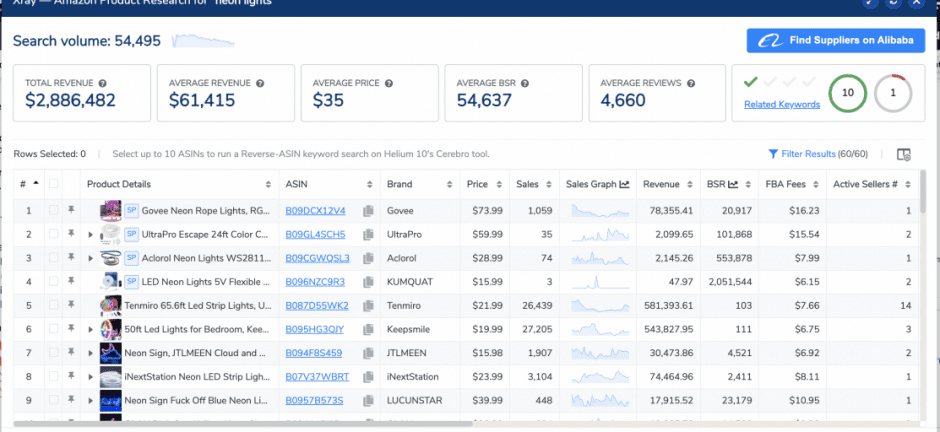Image resolution: width=940 pixels, height=432 pixels.
Task: Select the checkbox for row 8 iNextStation
Action: coord(54,376)
